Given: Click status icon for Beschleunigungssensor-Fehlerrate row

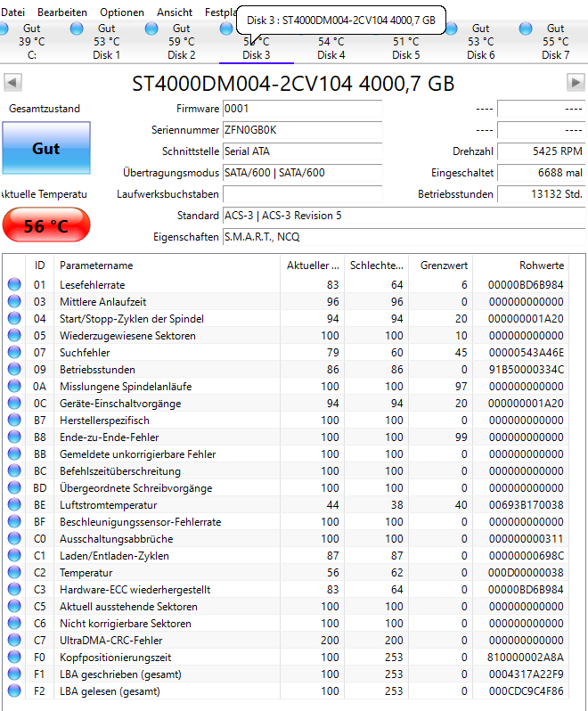Looking at the screenshot, I should 14,521.
